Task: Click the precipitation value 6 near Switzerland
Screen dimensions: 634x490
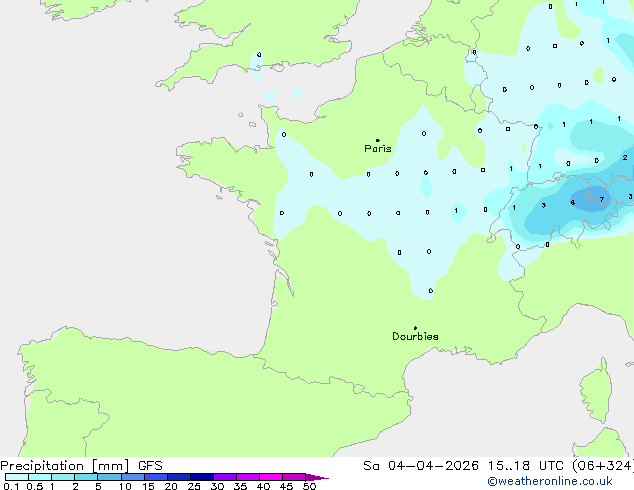Action: (x=573, y=202)
